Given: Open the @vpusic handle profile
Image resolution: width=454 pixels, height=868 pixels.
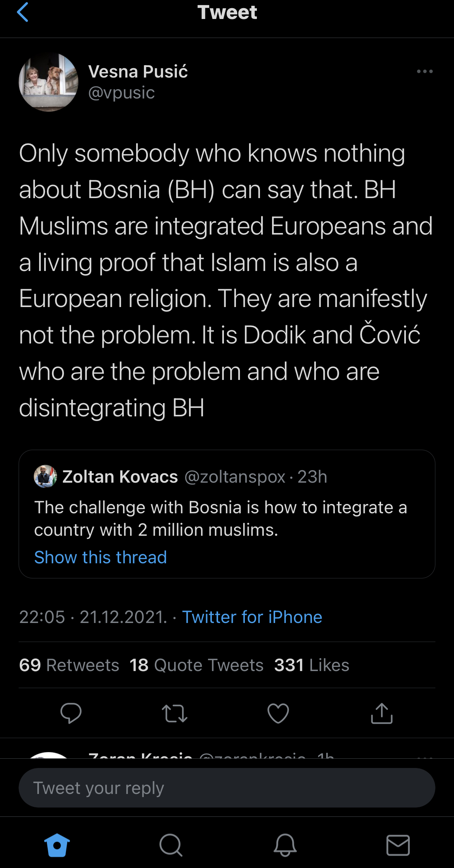Looking at the screenshot, I should [121, 93].
